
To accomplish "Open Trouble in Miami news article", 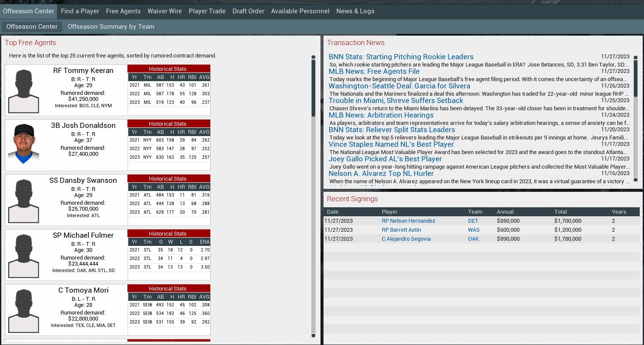I will 396,101.
